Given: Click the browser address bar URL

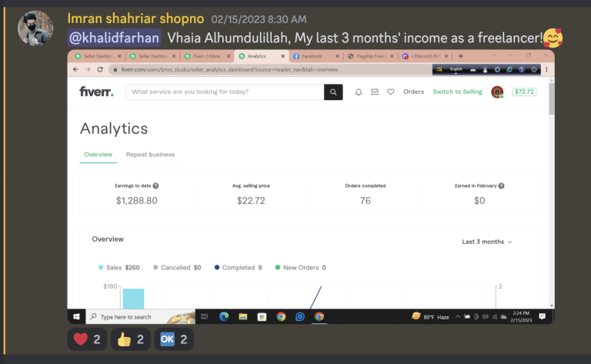Looking at the screenshot, I should 229,70.
